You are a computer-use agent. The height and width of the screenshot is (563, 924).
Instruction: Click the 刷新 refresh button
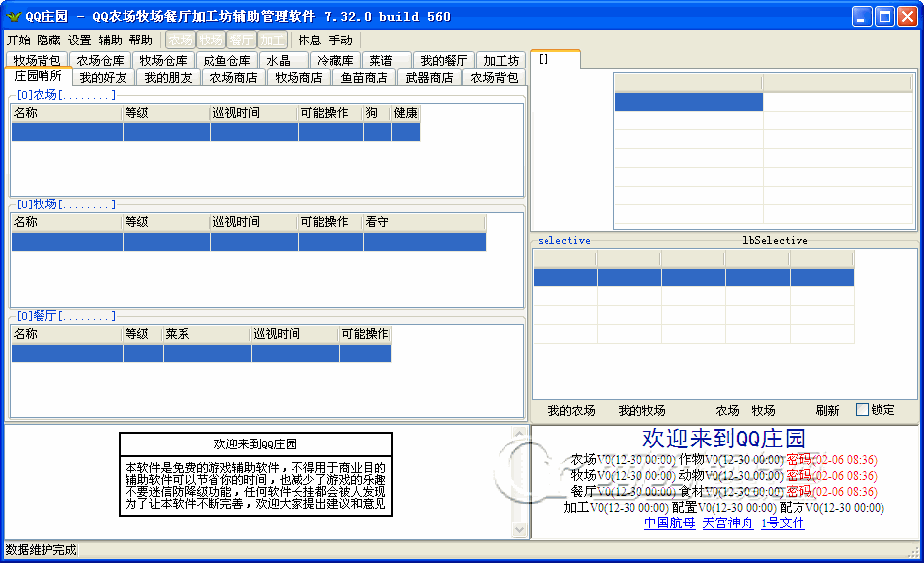pyautogui.click(x=827, y=411)
